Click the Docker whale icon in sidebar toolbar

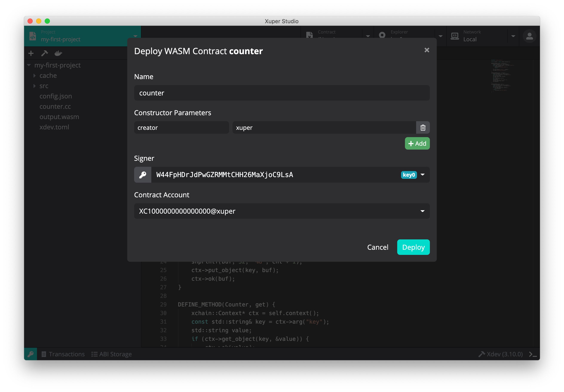pyautogui.click(x=58, y=53)
